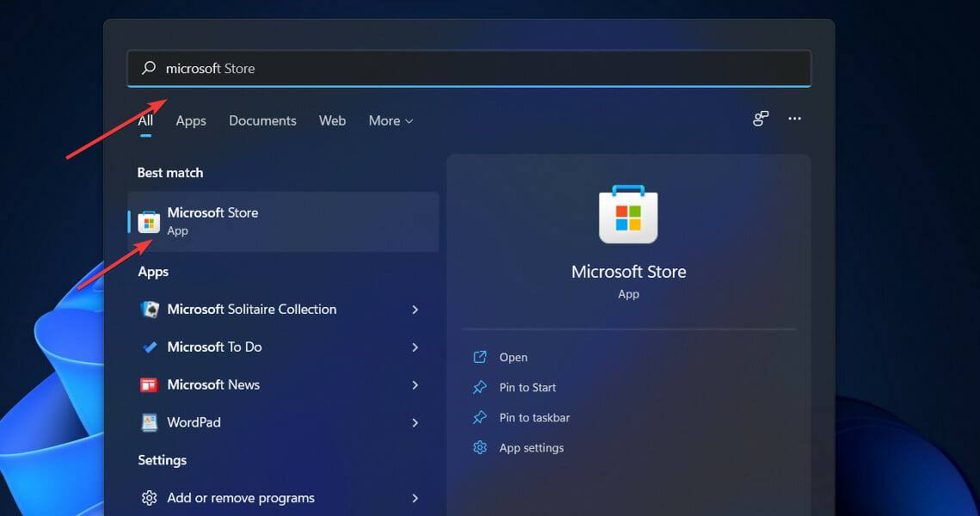Expand the More filter dropdown
The image size is (980, 516).
tap(390, 120)
